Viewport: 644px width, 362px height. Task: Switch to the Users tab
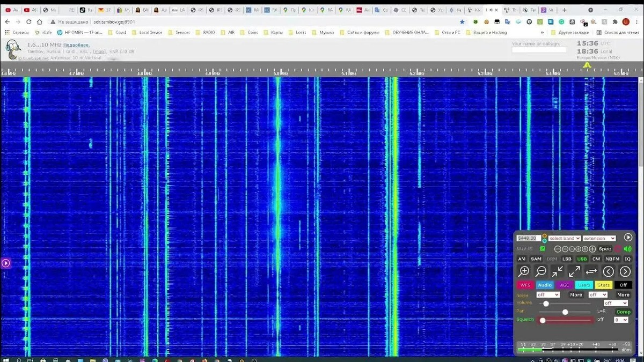coord(584,285)
